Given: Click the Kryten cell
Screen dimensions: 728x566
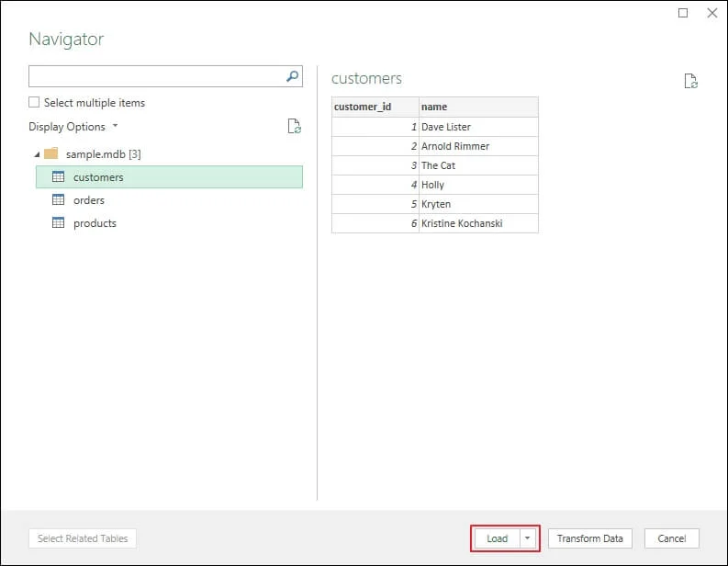Looking at the screenshot, I should [x=478, y=204].
